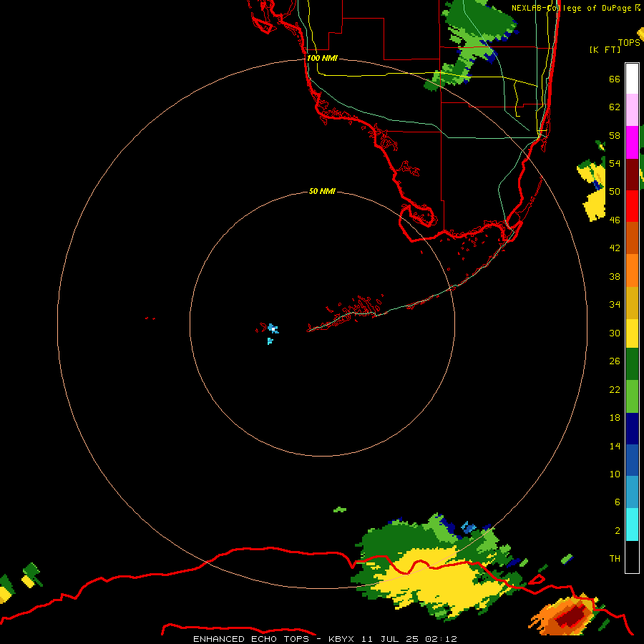The height and width of the screenshot is (644, 644).
Task: Click the '34' legend value
Action: (x=615, y=304)
